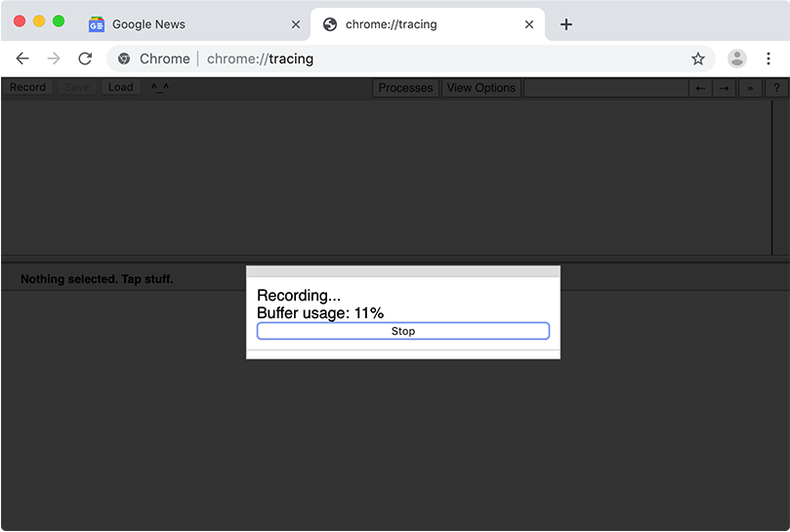Close the Google News tab

click(x=296, y=24)
